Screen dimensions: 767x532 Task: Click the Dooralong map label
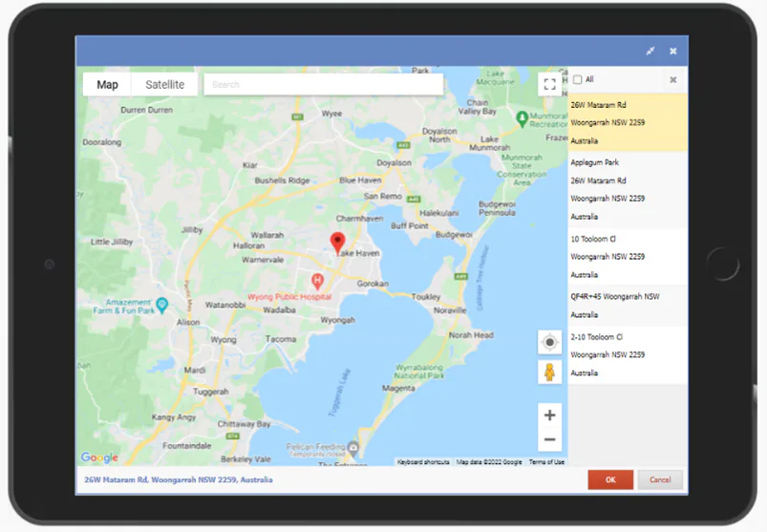pyautogui.click(x=102, y=142)
